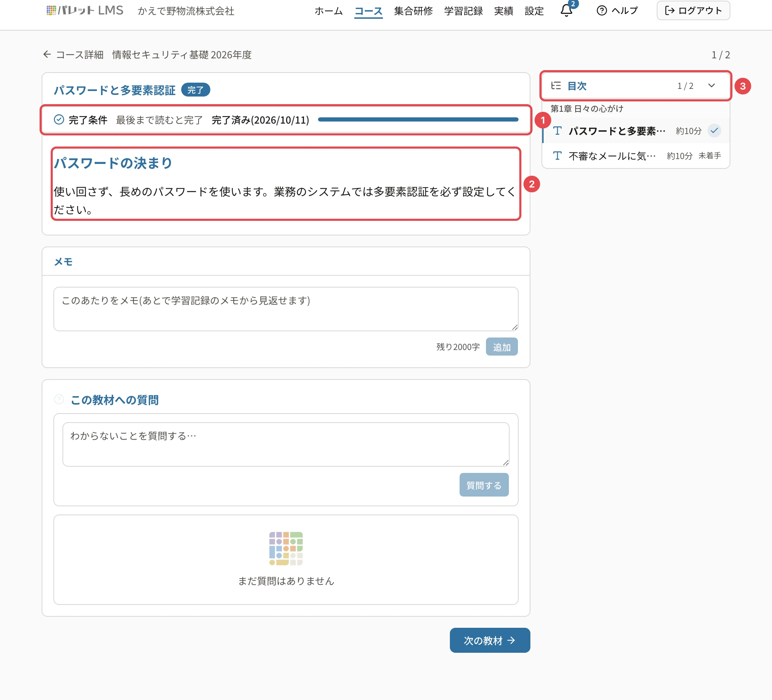Click the ログアウト button
The image size is (772, 700).
693,10
